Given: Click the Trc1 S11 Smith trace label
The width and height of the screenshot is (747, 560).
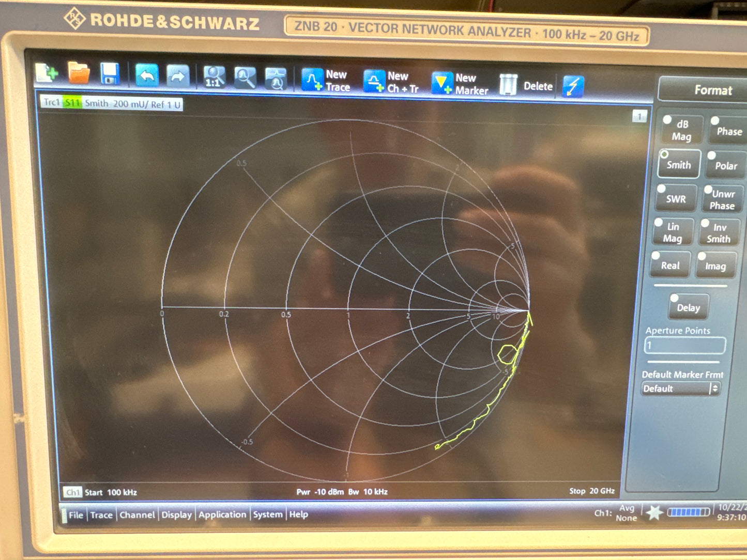Looking at the screenshot, I should tap(112, 103).
